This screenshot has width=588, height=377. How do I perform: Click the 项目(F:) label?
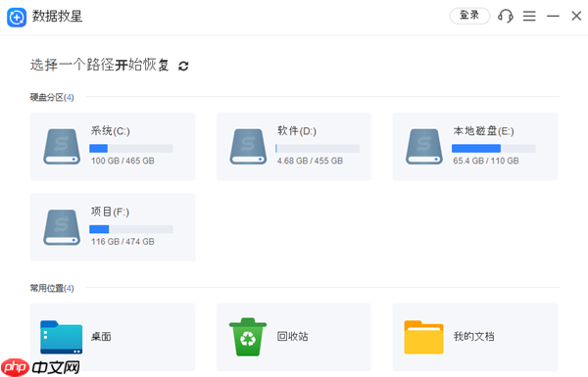click(110, 212)
